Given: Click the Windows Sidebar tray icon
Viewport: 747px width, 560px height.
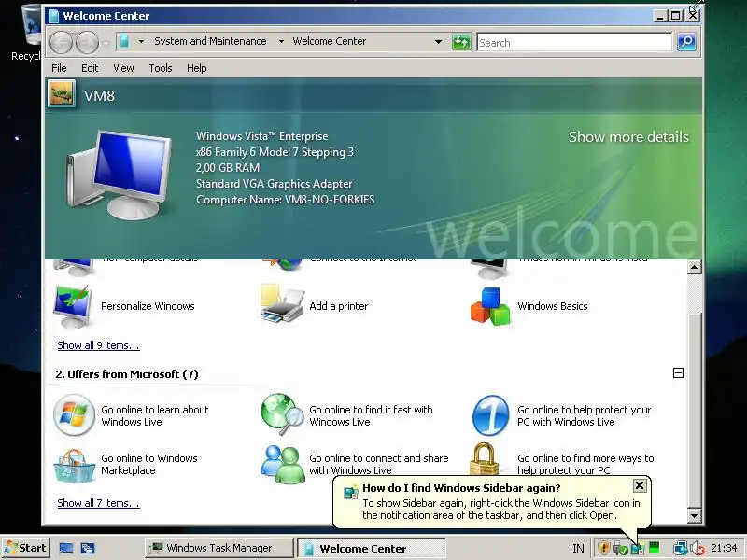Looking at the screenshot, I should pos(638,549).
